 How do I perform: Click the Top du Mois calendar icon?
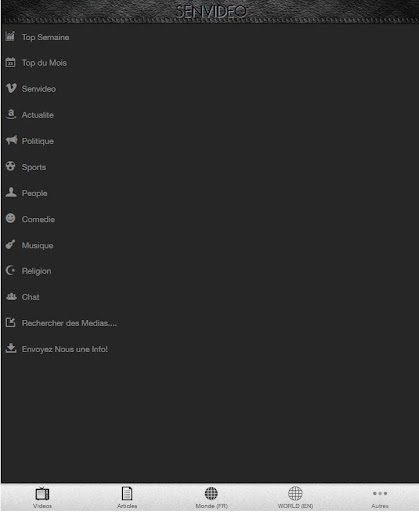click(10, 62)
